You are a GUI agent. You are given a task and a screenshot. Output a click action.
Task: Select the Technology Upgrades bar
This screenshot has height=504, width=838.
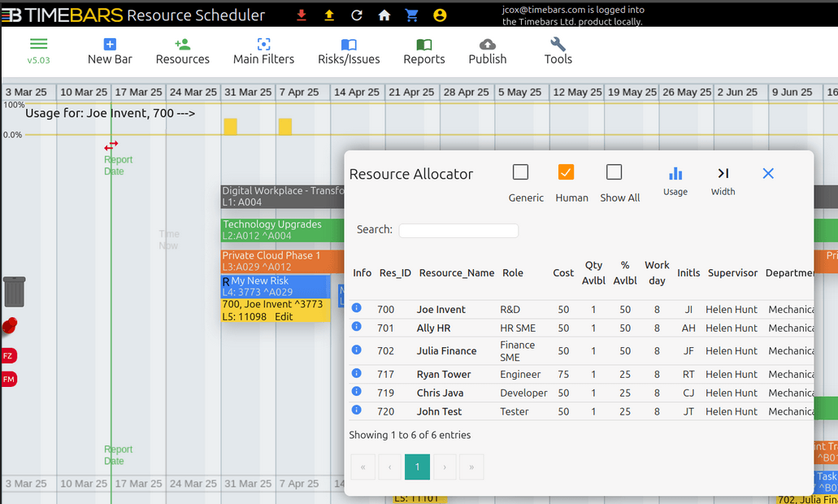point(282,230)
